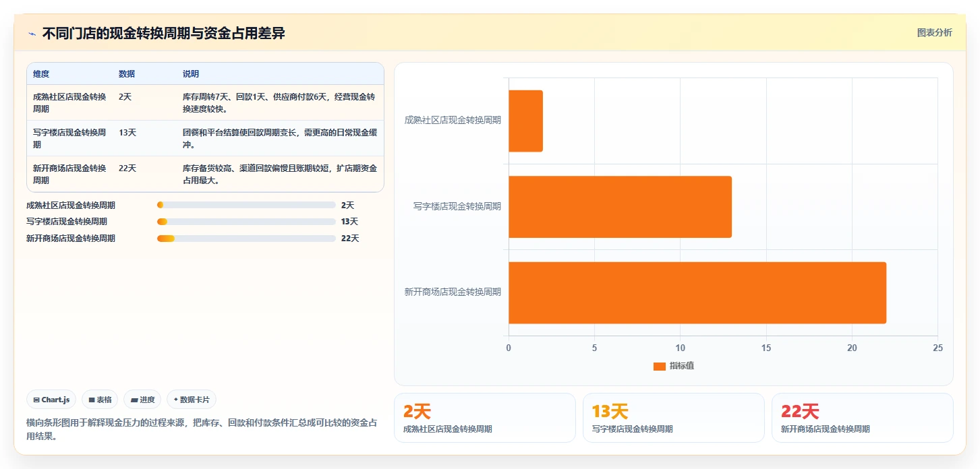Click the 成熟社区店 orange chart bar
This screenshot has width=980, height=469.
525,121
